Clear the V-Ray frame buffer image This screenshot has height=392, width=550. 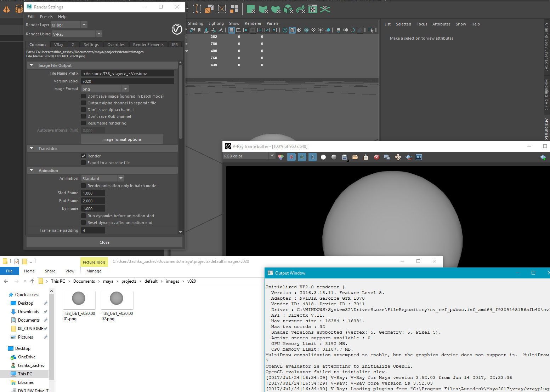[376, 157]
